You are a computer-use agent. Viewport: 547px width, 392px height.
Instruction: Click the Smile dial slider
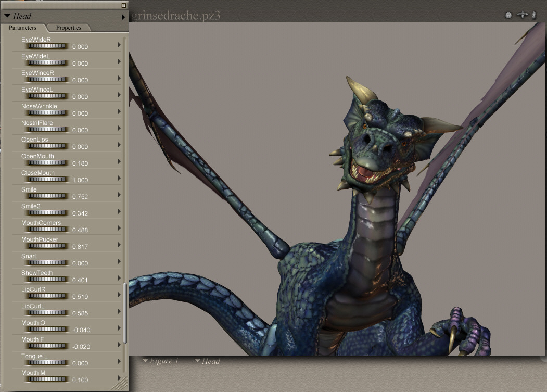click(x=46, y=196)
